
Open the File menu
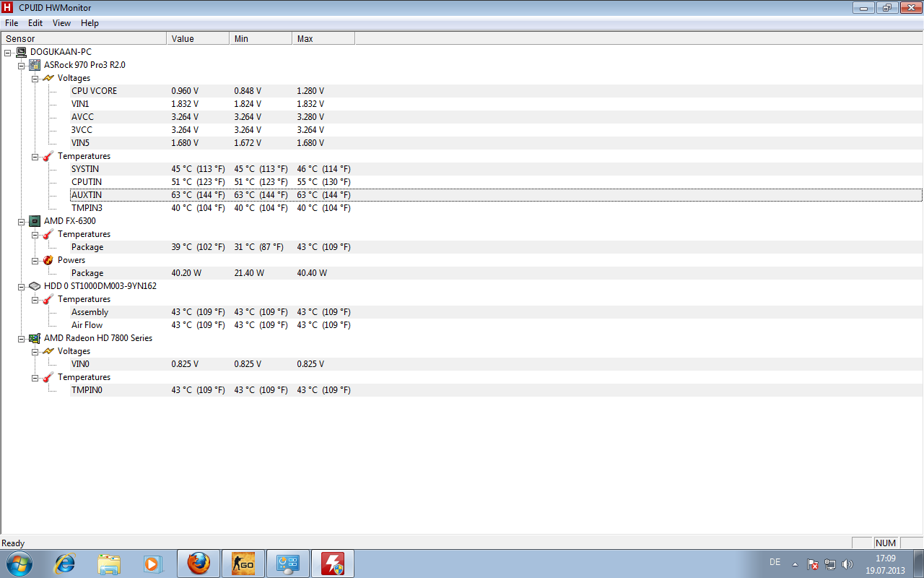12,23
